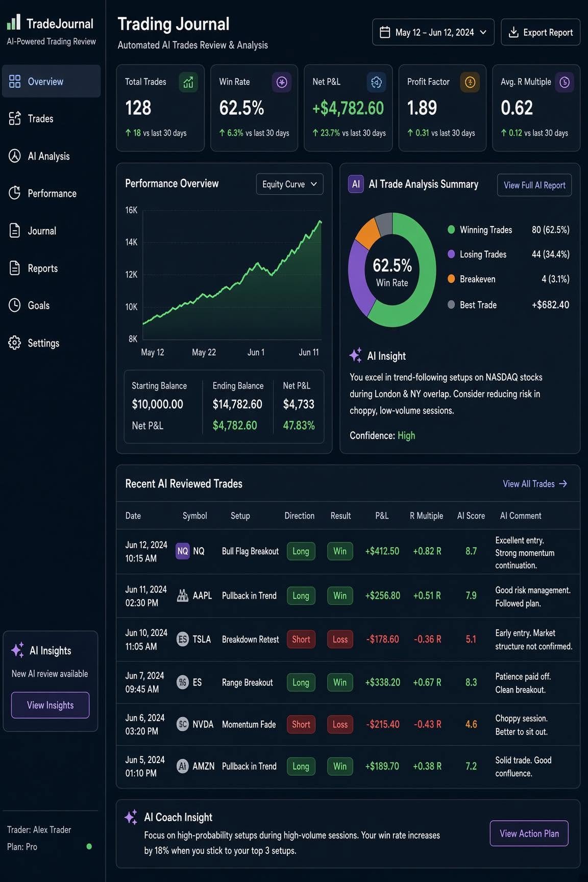The height and width of the screenshot is (882, 588).
Task: Click the gray Best Trade legend dot
Action: tap(451, 305)
